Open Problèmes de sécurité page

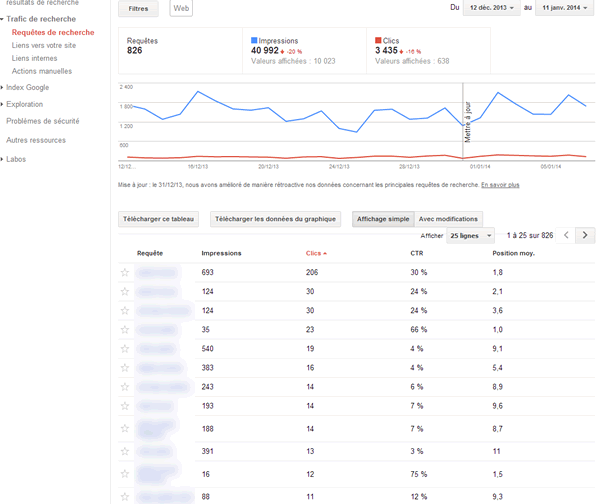[x=42, y=121]
